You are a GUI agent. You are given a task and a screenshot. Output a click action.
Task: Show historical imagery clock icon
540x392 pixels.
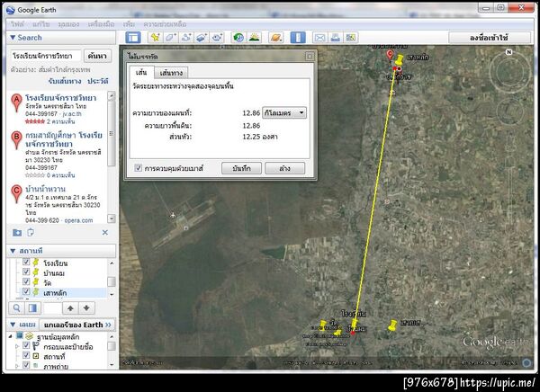pos(238,38)
